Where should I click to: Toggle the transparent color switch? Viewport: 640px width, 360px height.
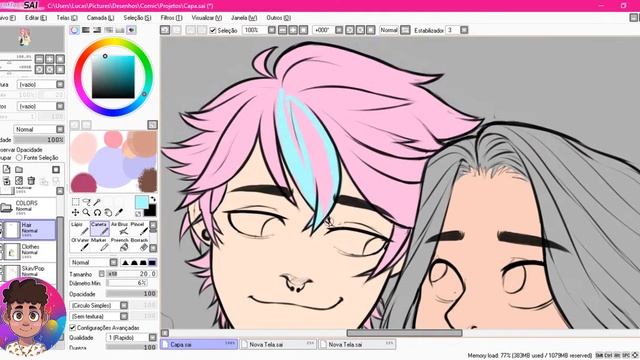pos(138,214)
